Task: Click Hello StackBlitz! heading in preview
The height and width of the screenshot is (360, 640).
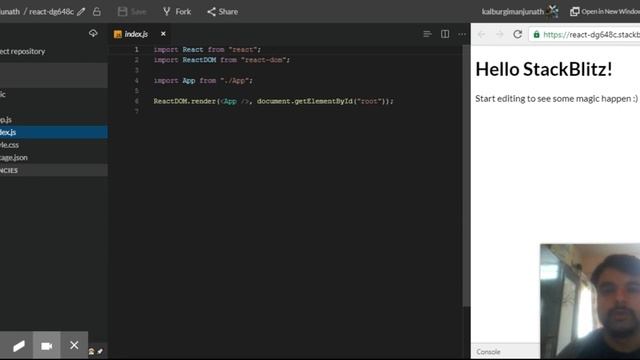Action: 544,69
